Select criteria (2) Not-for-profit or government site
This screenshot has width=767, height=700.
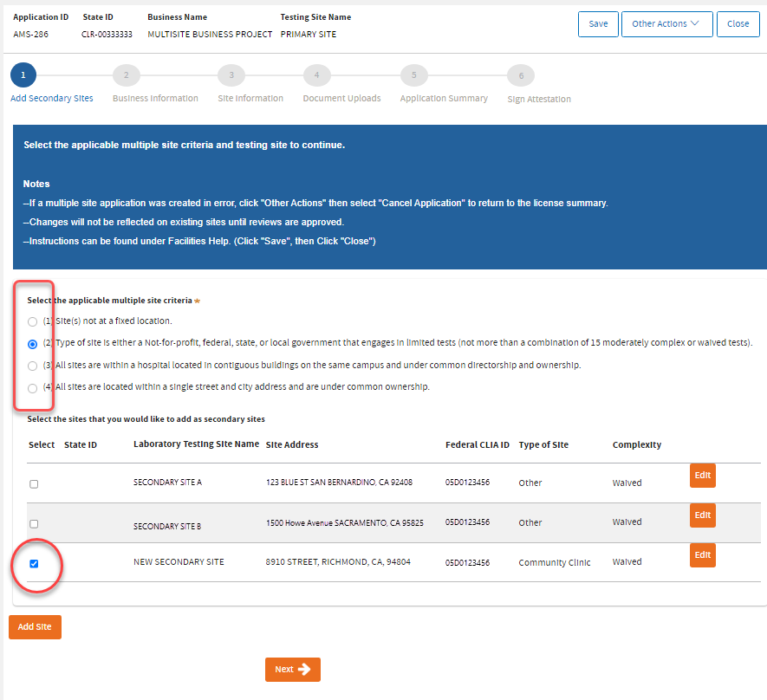click(32, 344)
